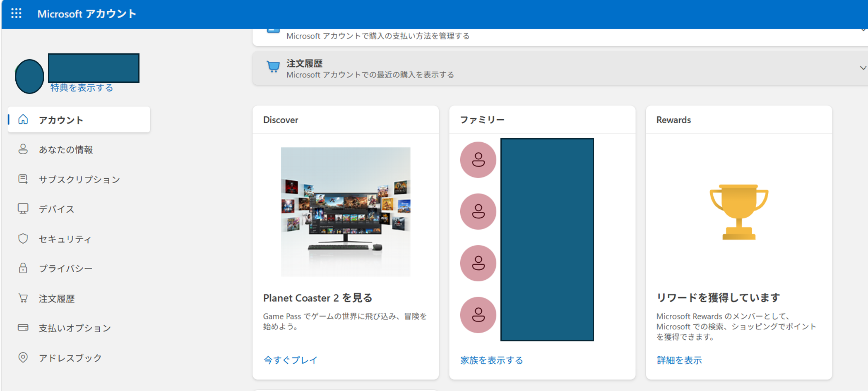
Task: Click the monitor icon beside デバイス
Action: [x=23, y=209]
